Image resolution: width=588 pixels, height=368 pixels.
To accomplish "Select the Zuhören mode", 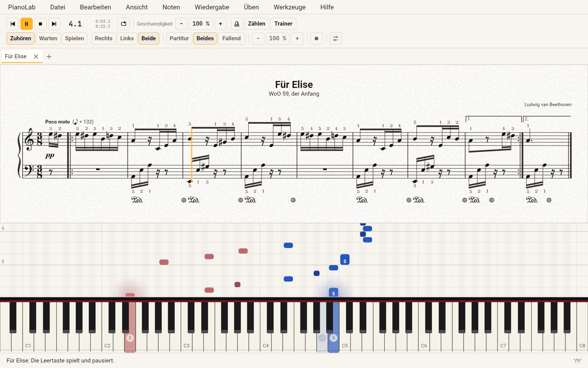I will click(21, 39).
